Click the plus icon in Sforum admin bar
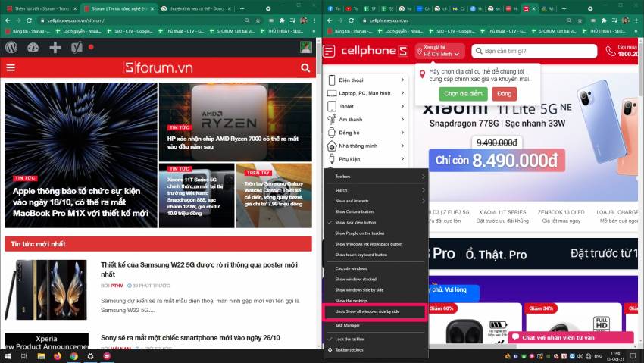This screenshot has width=644, height=363. pyautogui.click(x=55, y=47)
